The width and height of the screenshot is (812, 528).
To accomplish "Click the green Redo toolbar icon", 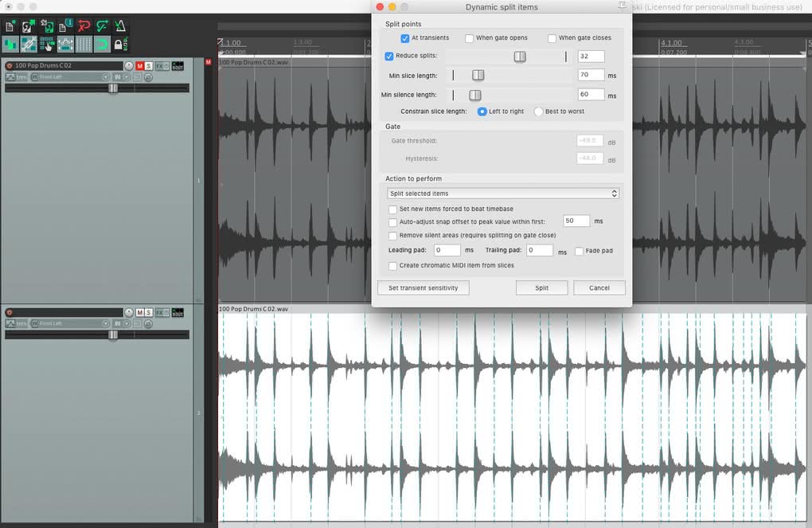I will 102,26.
